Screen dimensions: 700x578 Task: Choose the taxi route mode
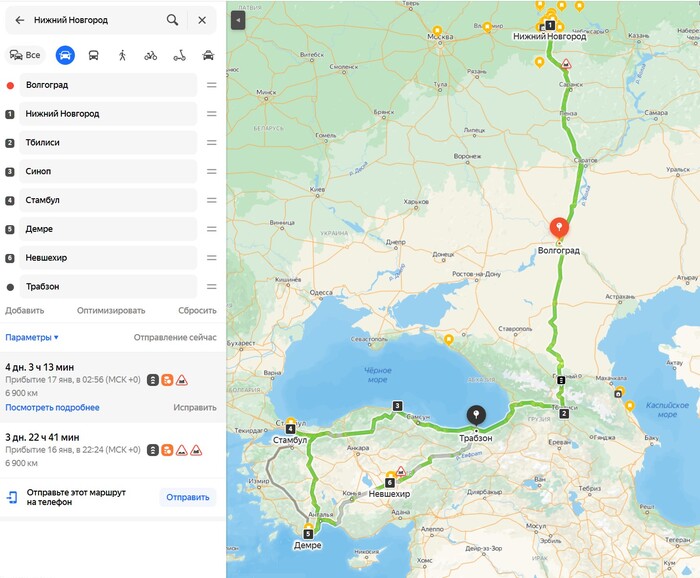[208, 55]
